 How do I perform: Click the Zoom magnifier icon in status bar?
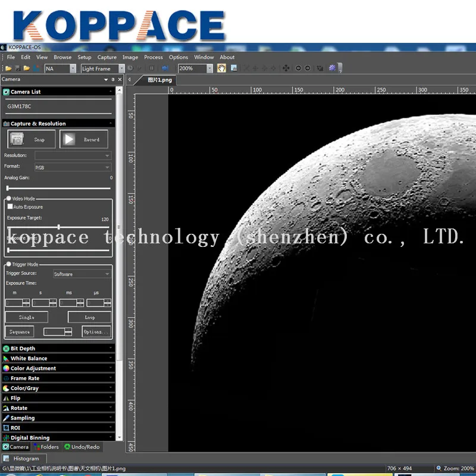pyautogui.click(x=439, y=468)
